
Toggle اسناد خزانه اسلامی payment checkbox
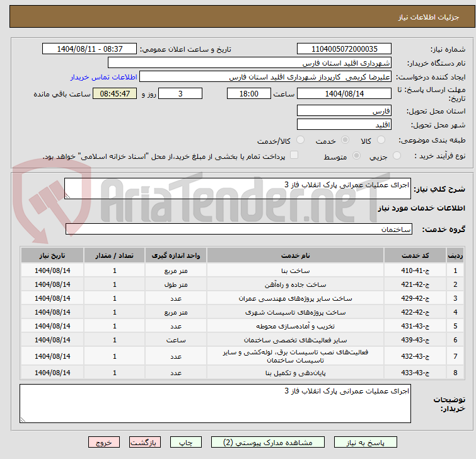point(294,155)
